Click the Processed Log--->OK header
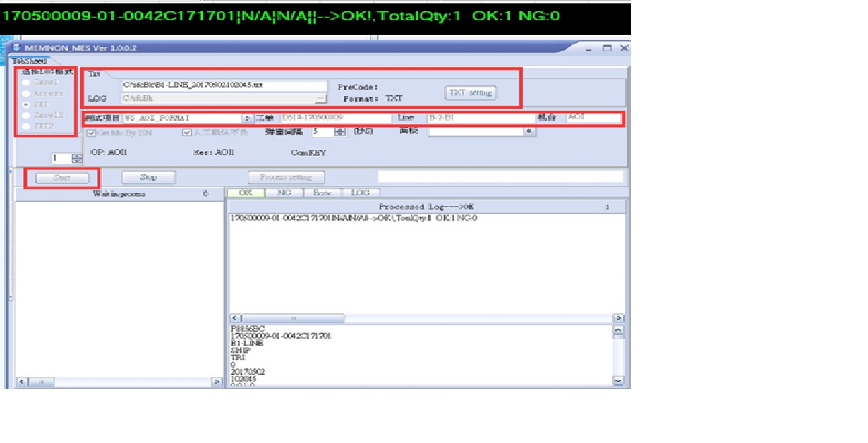The height and width of the screenshot is (443, 868). (426, 207)
